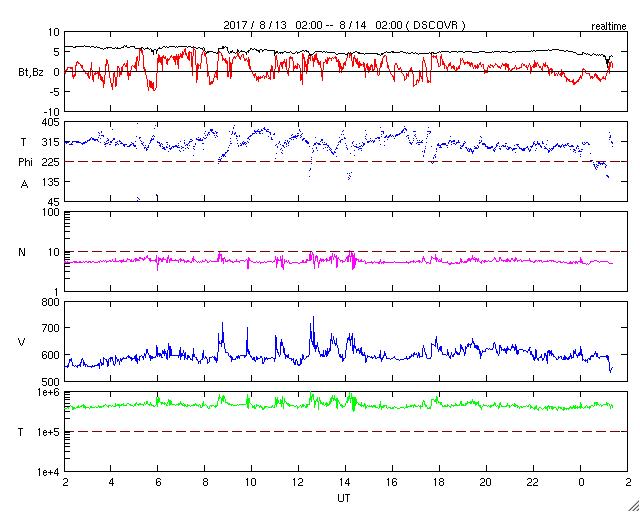640x512 pixels.
Task: Click the 'Bt,Bz' axis label
Action: [31, 73]
